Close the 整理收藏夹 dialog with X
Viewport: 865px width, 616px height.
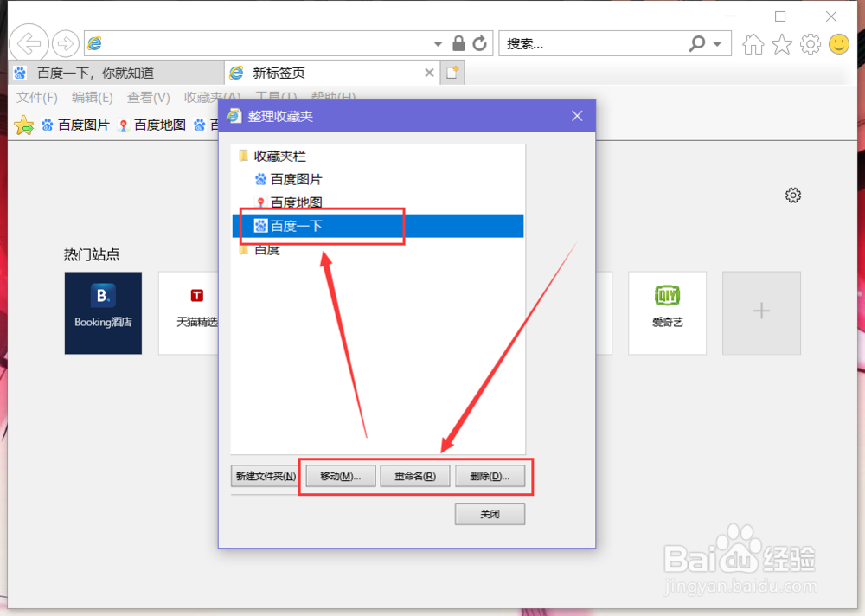click(577, 116)
